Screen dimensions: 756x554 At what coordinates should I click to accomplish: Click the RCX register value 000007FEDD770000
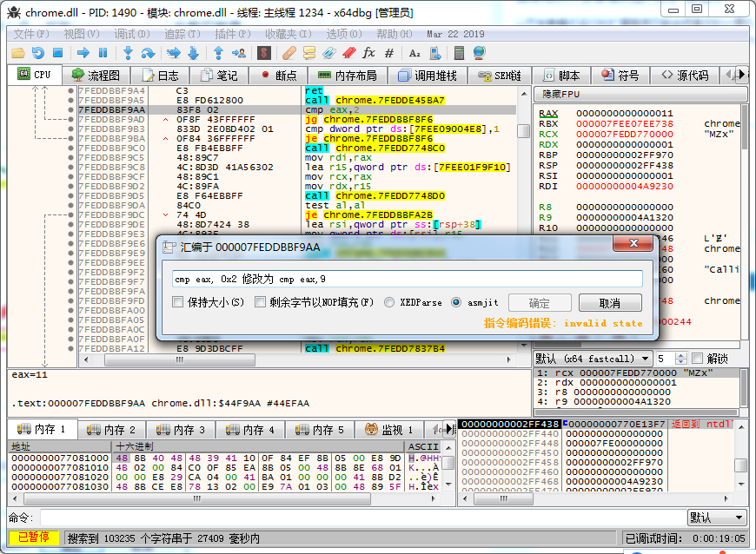(x=625, y=134)
